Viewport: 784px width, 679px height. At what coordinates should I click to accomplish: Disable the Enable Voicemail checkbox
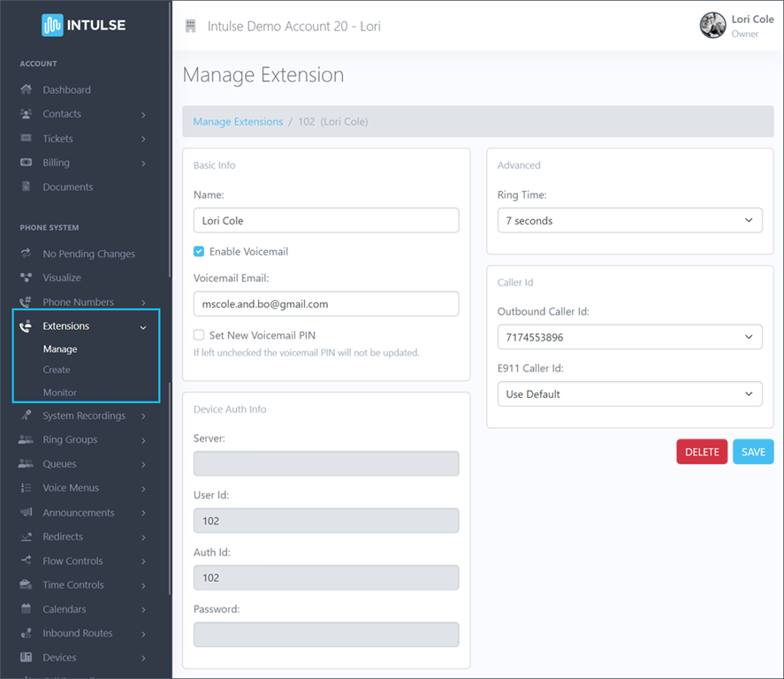[199, 251]
